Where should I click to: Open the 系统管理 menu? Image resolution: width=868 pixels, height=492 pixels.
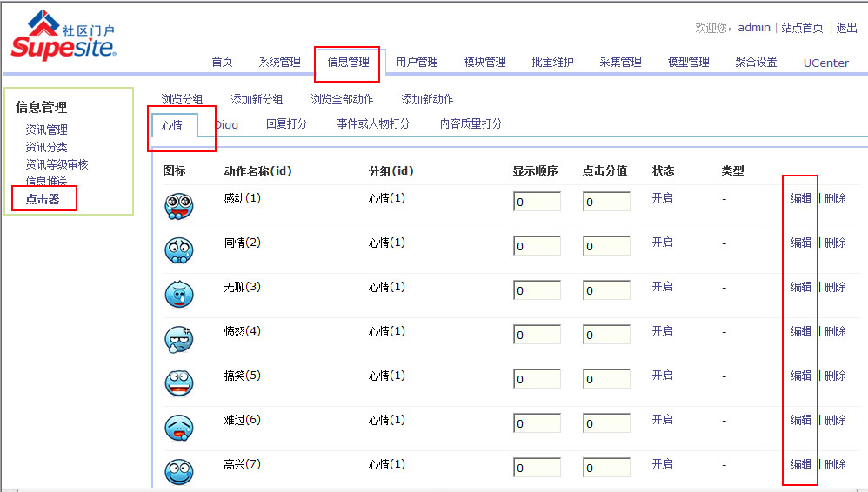tap(279, 62)
